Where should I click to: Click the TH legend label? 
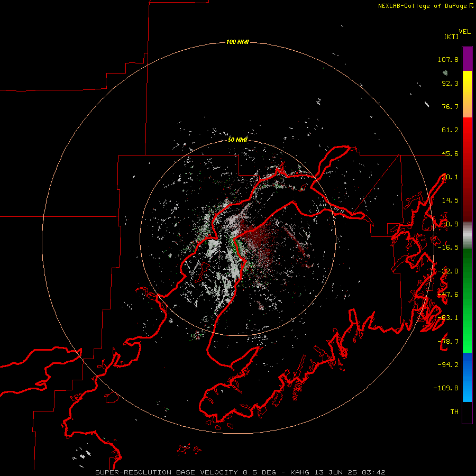coord(454,412)
